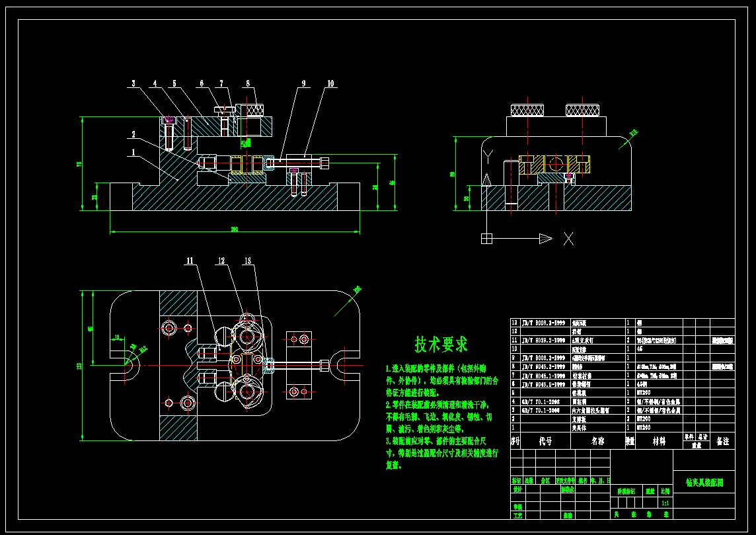Select the drawing title '钻夹具装配图'
Image resolution: width=756 pixels, height=535 pixels.
click(x=704, y=482)
